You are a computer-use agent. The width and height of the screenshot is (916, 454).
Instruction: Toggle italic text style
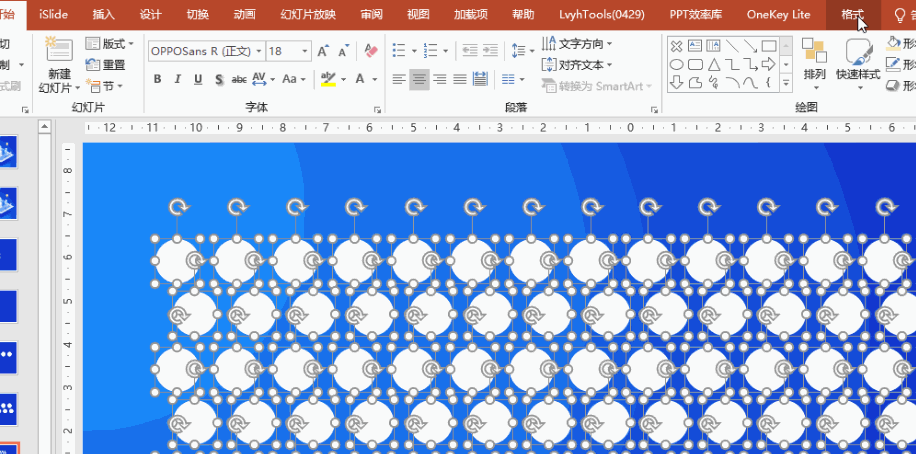177,79
